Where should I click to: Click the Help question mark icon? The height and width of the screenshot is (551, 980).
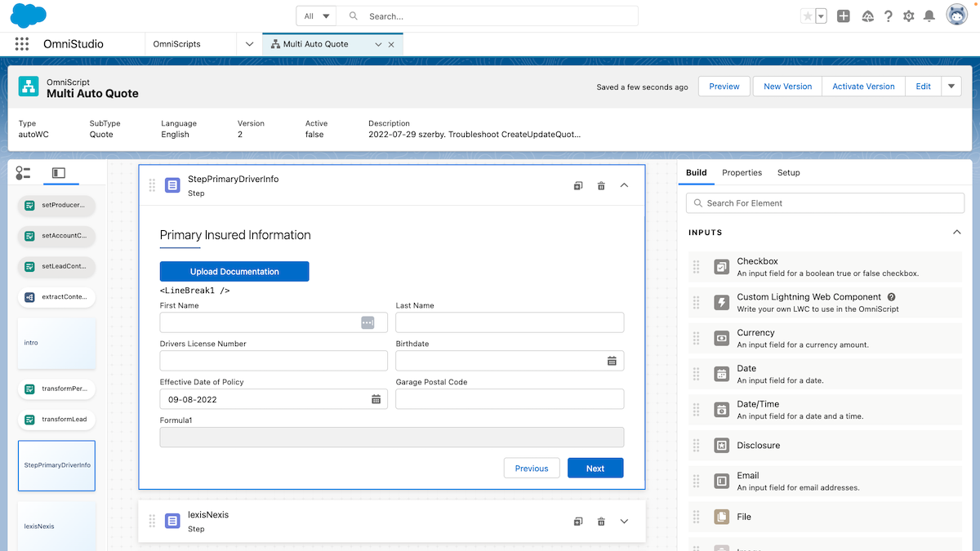pos(888,16)
